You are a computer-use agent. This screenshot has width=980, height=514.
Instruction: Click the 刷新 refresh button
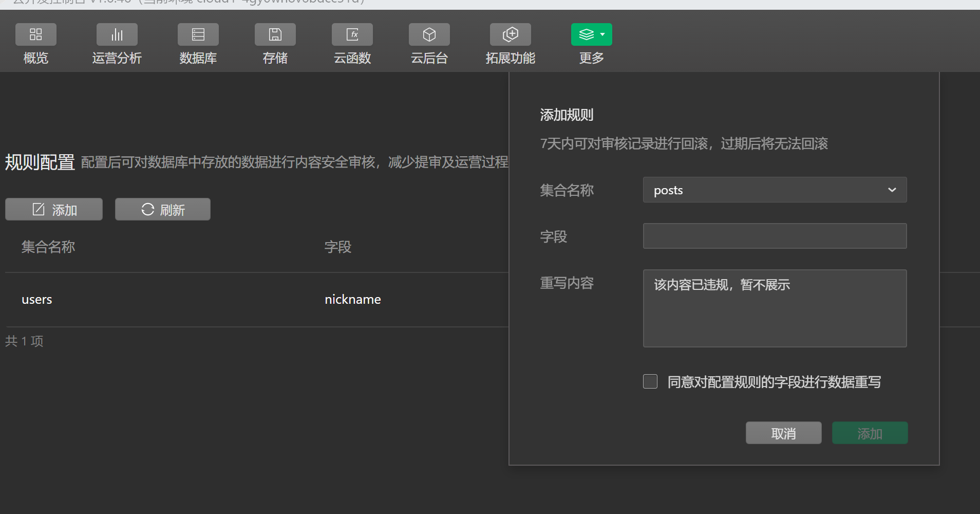click(x=163, y=209)
